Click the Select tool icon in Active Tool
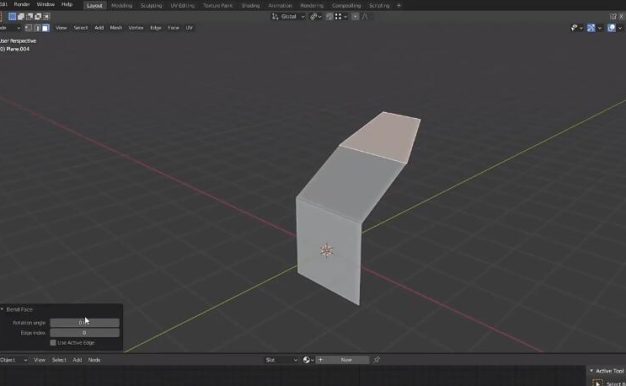The image size is (626, 386). [x=597, y=383]
